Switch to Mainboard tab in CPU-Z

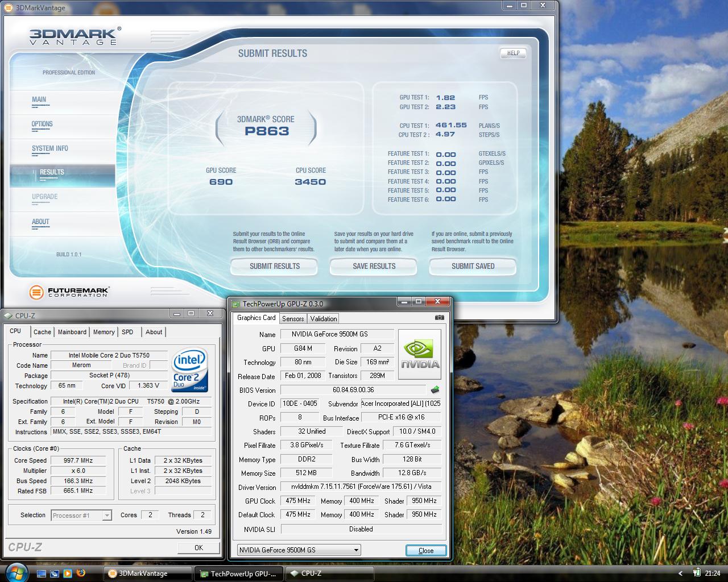click(72, 332)
